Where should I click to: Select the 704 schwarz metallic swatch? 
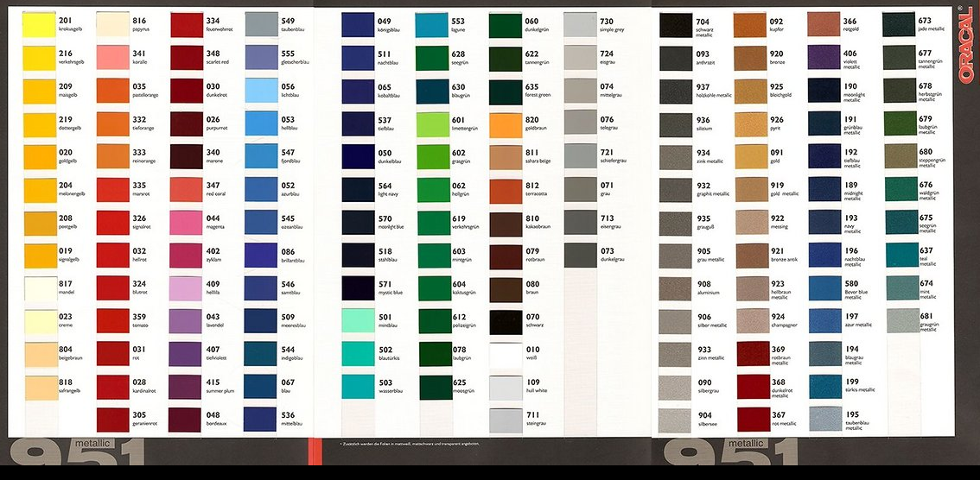click(677, 25)
